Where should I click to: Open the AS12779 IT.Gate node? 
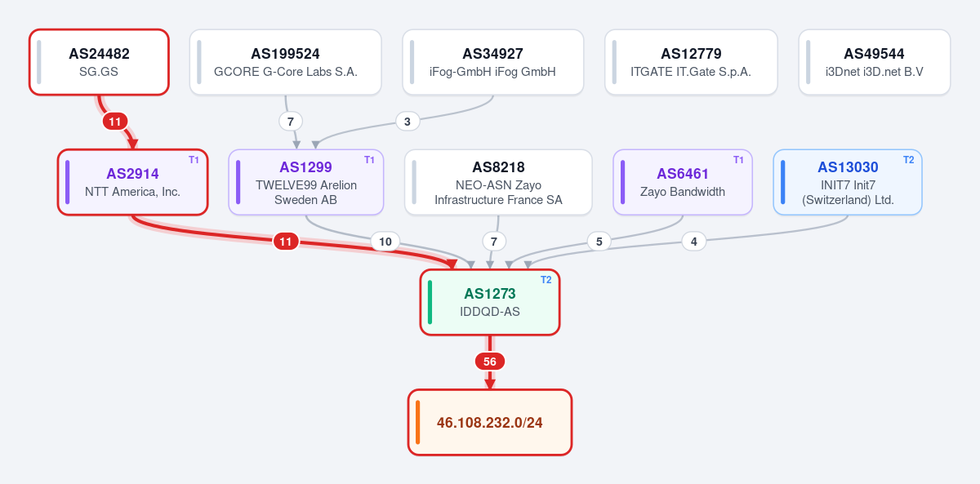click(x=691, y=62)
